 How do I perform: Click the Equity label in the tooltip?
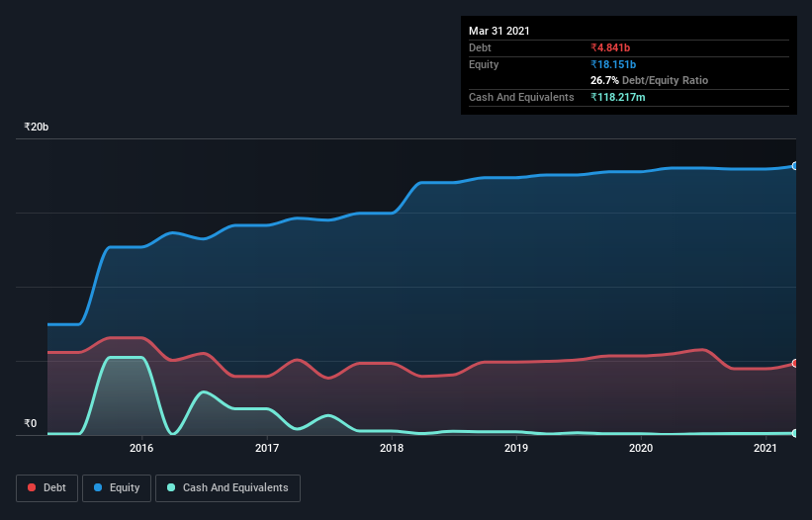pyautogui.click(x=484, y=64)
